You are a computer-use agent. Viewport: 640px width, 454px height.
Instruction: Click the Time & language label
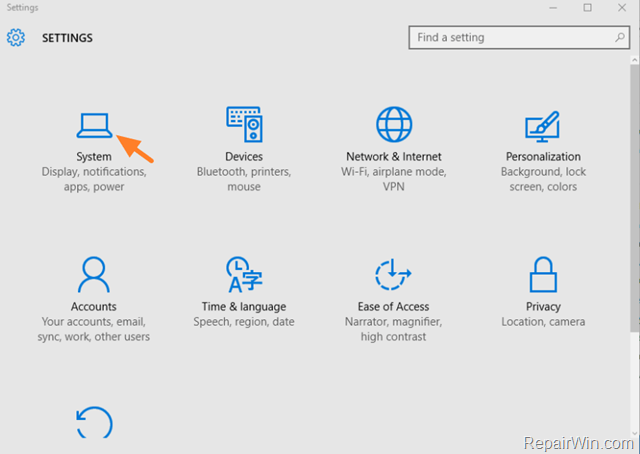244,307
